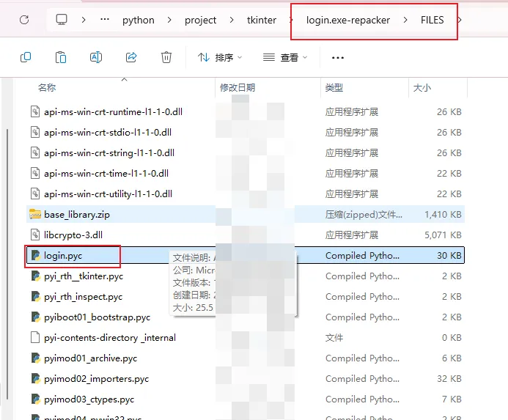Click the refresh icon in address bar
The width and height of the screenshot is (508, 420).
point(24,20)
